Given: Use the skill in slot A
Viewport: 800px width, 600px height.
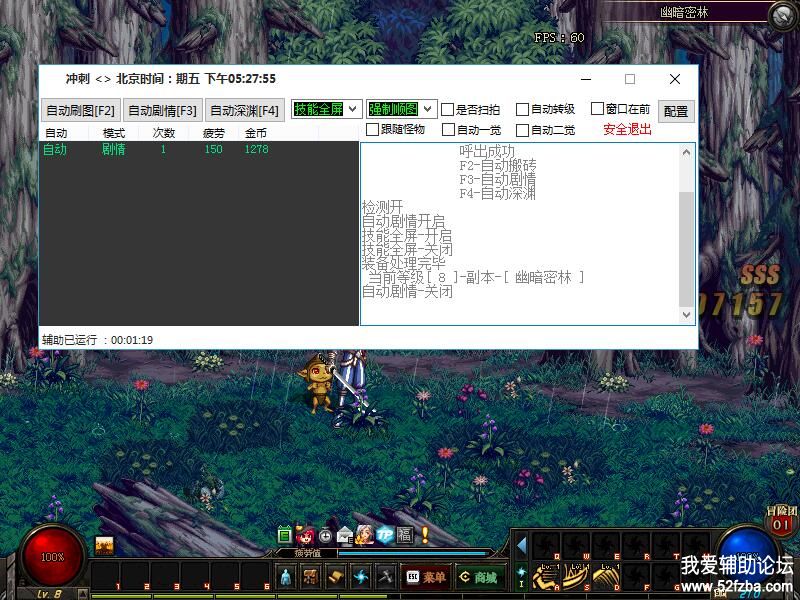Looking at the screenshot, I should pos(546,576).
